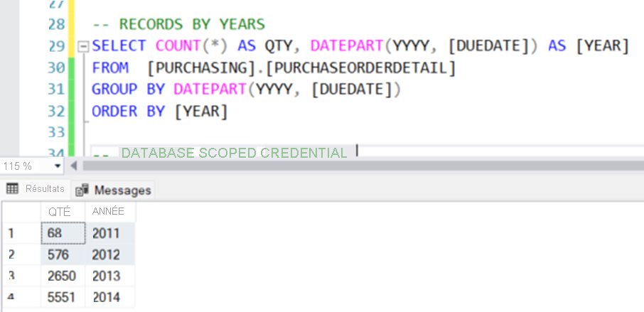The height and width of the screenshot is (312, 644).
Task: Select result cell 2013
Action: [110, 276]
